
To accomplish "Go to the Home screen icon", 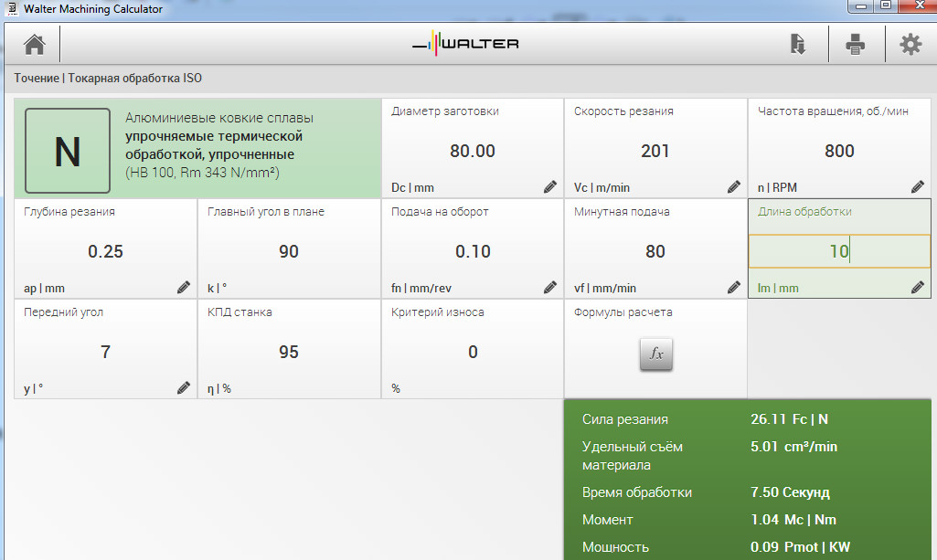I will 34,44.
